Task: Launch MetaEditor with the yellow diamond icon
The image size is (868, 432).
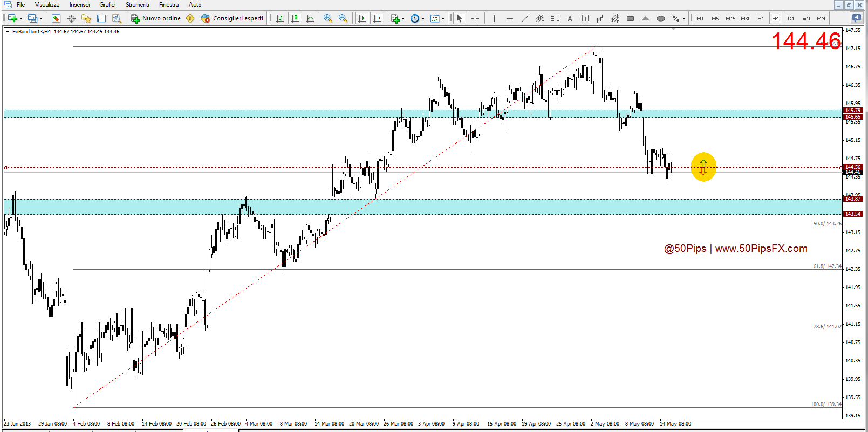Action: click(190, 18)
